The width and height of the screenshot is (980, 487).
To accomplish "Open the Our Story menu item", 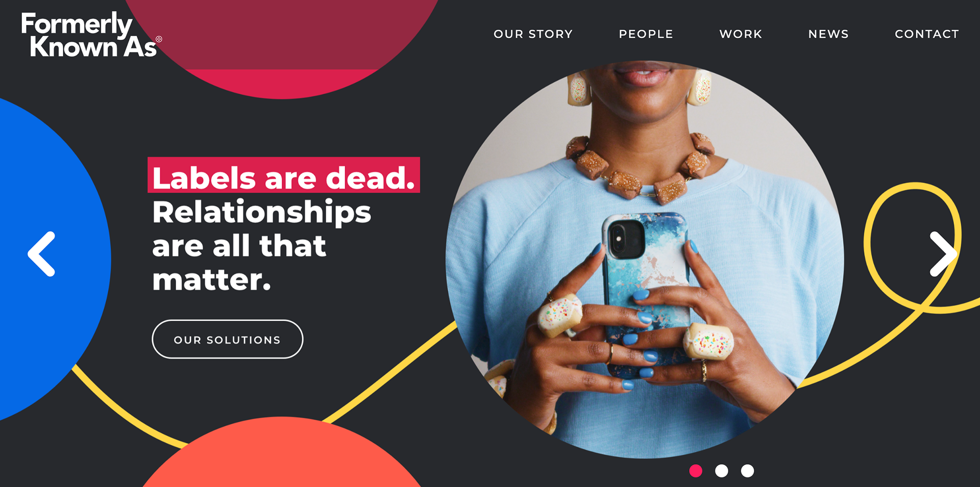I will [533, 34].
